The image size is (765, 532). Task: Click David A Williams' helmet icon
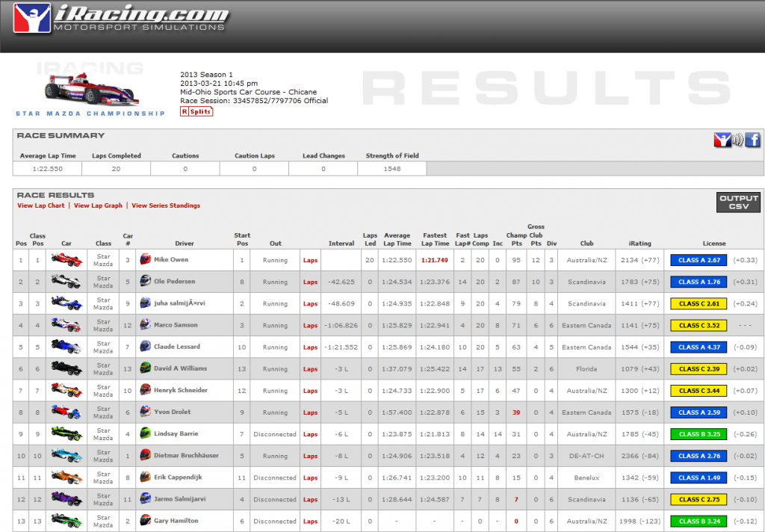pyautogui.click(x=146, y=368)
